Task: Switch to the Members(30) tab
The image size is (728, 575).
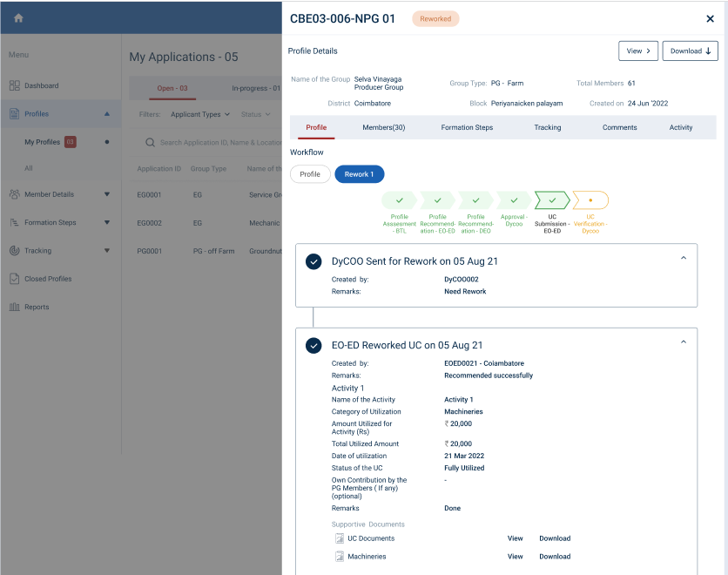Action: click(383, 127)
